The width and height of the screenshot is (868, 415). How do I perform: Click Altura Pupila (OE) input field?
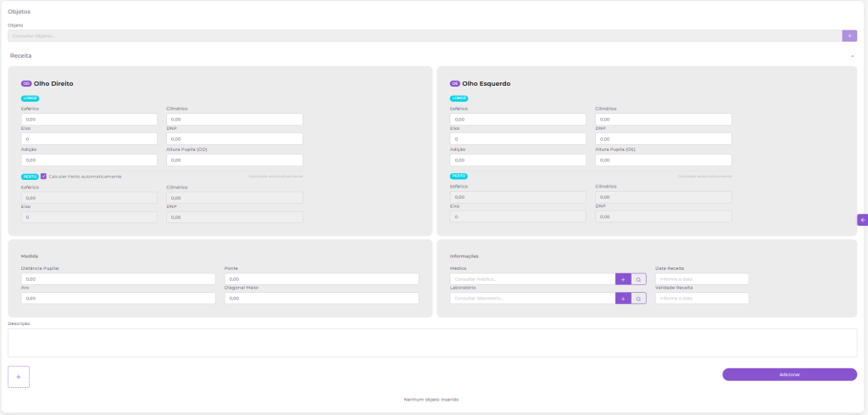click(x=663, y=160)
